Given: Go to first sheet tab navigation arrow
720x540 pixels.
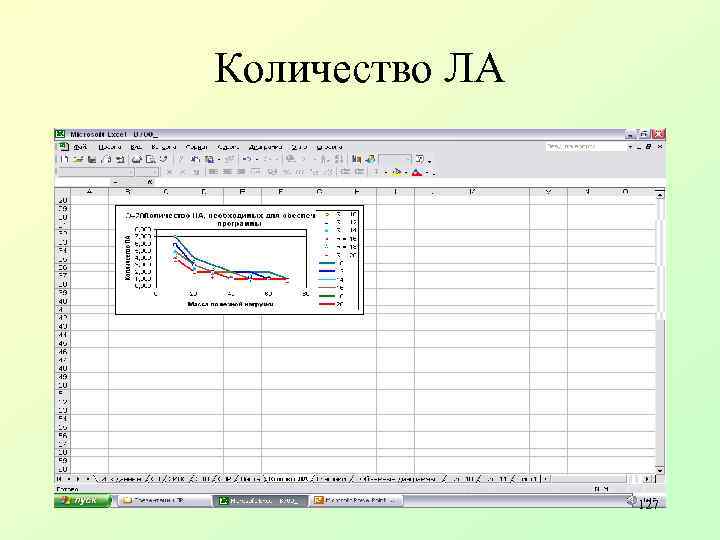Looking at the screenshot, I should pos(59,479).
